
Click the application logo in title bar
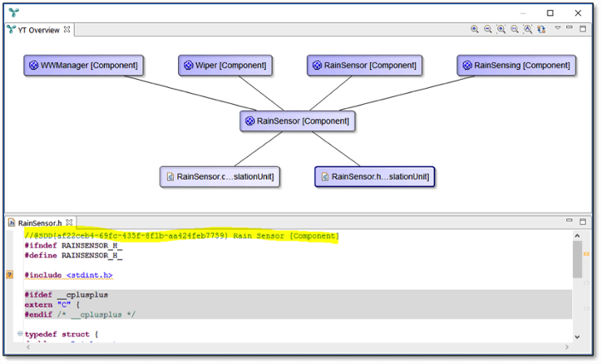click(x=14, y=12)
